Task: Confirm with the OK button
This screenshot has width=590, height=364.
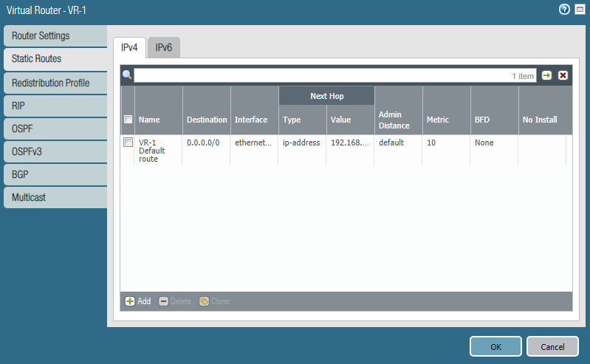Action: coord(495,346)
